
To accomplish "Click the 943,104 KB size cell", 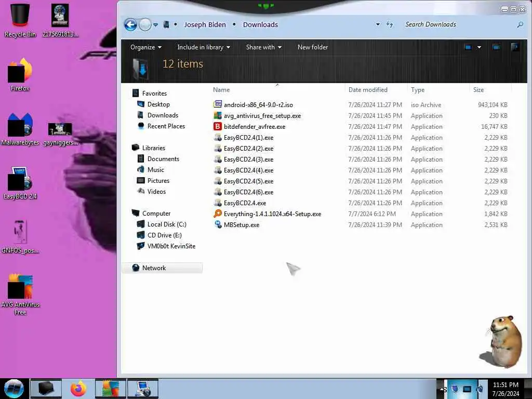I will click(x=493, y=105).
